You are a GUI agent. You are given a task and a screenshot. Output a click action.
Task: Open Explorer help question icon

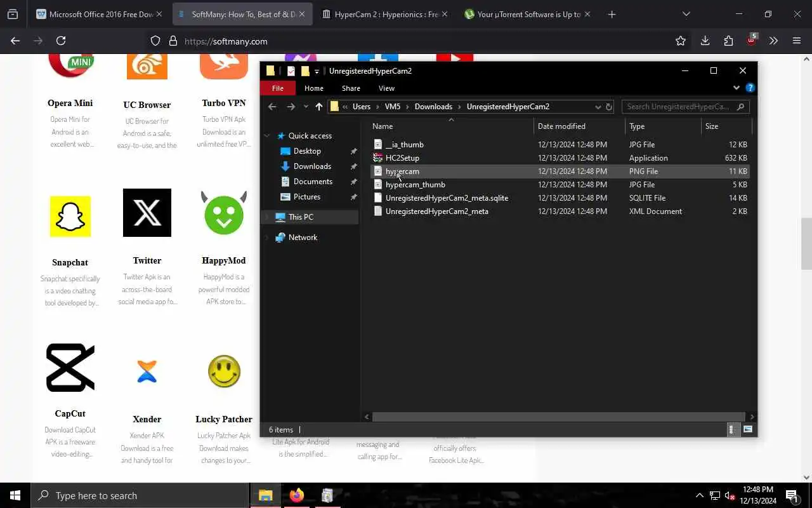750,88
